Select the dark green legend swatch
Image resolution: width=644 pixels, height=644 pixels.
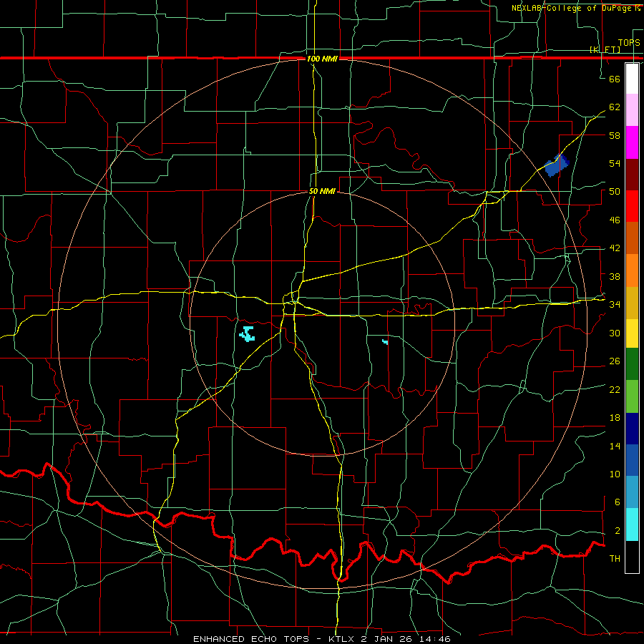[x=632, y=364]
